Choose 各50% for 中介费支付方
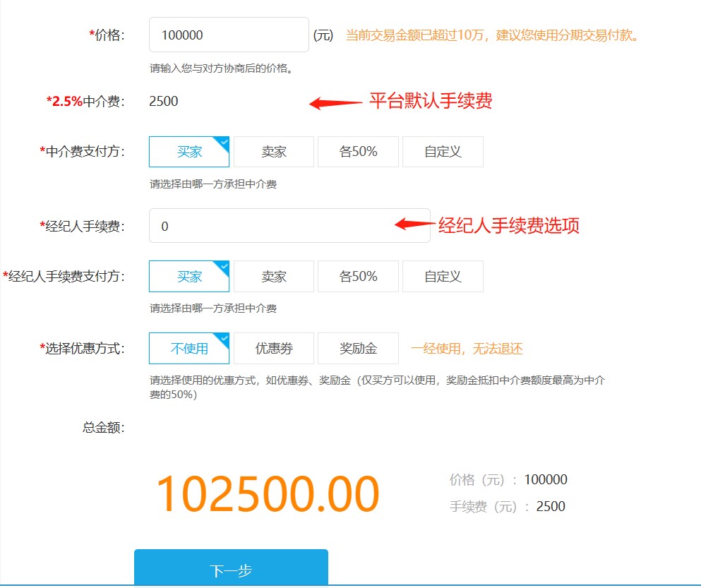Image resolution: width=701 pixels, height=588 pixels. click(x=358, y=152)
